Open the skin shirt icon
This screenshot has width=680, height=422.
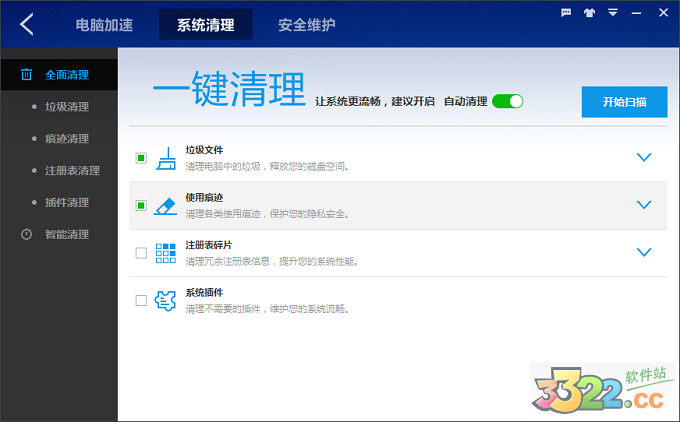[589, 13]
